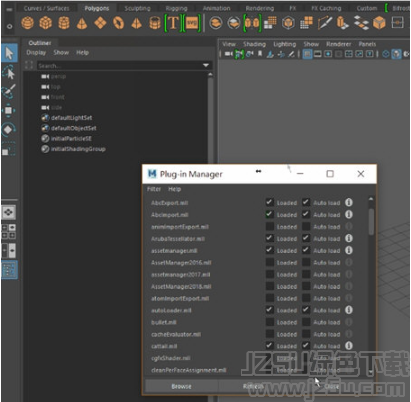Check Loaded for animImportExport.mll
Screen dimensions: 411x402
click(x=269, y=227)
